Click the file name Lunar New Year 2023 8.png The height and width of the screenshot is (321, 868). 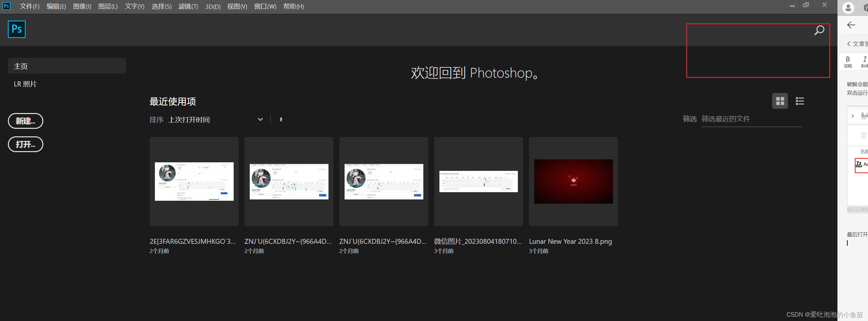click(x=570, y=241)
